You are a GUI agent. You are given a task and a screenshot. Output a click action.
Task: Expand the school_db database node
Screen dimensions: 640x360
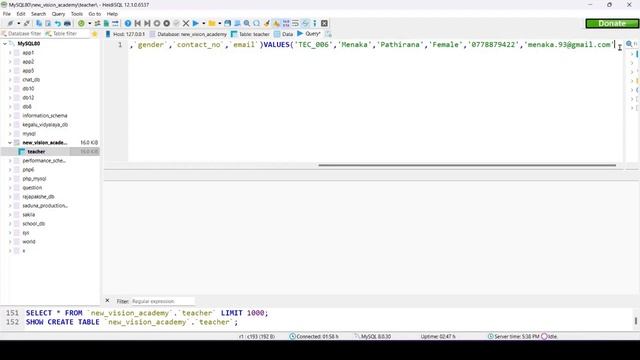10,224
